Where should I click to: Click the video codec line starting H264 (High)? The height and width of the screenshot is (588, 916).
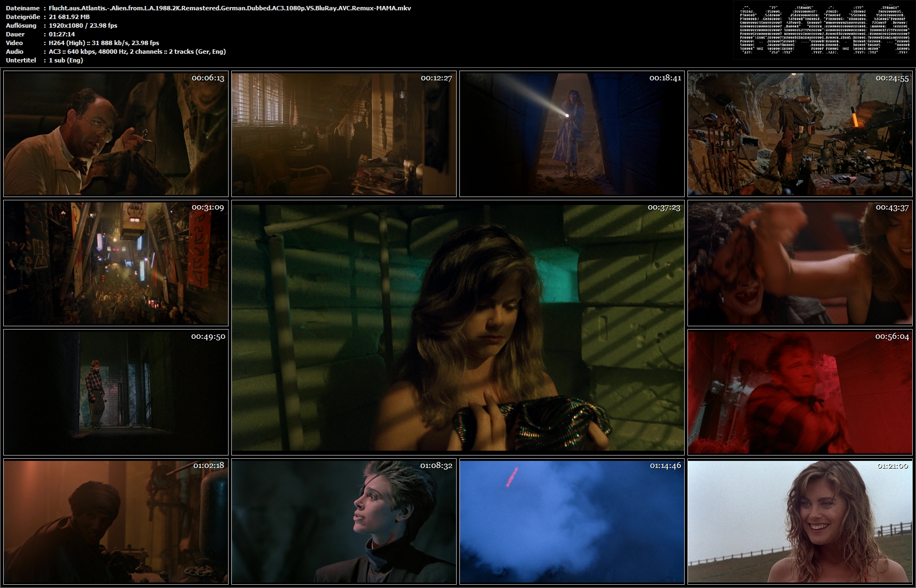tap(104, 43)
